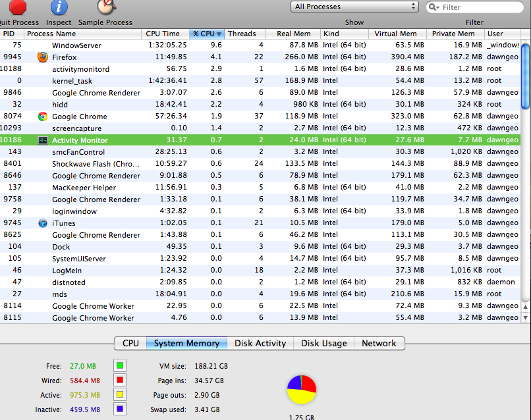Select Google Chrome Renderer PID 9846
Image resolution: width=531 pixels, height=420 pixels.
(260, 92)
